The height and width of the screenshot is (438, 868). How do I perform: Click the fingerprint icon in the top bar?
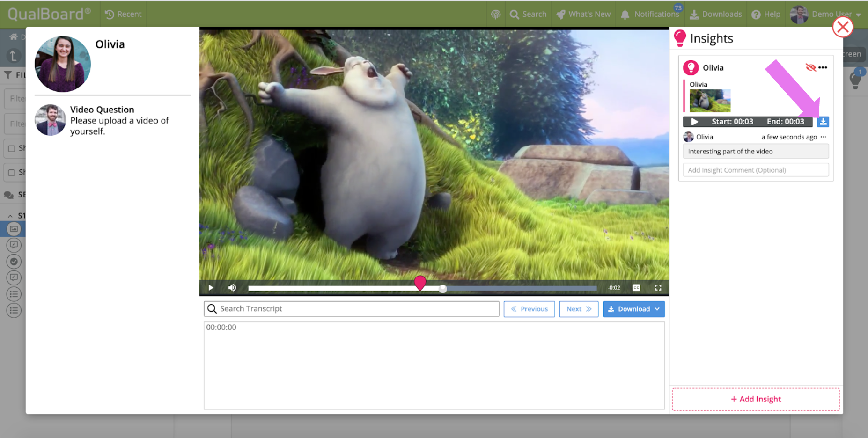point(496,15)
